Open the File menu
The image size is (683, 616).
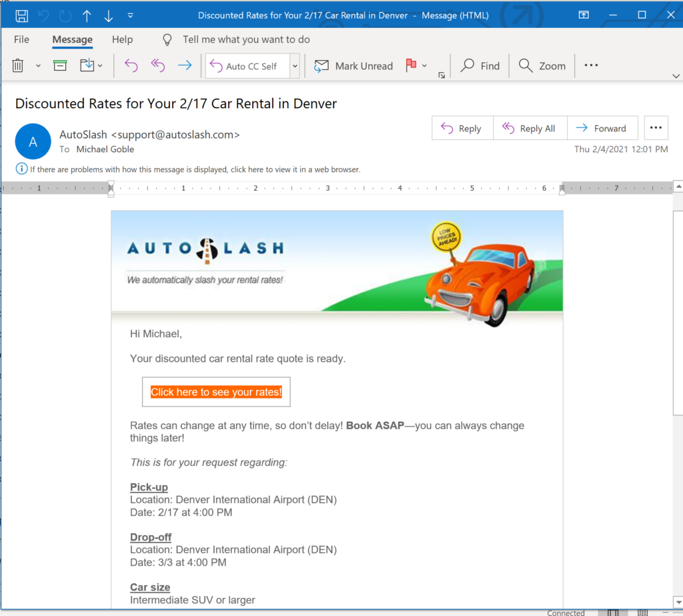point(21,39)
